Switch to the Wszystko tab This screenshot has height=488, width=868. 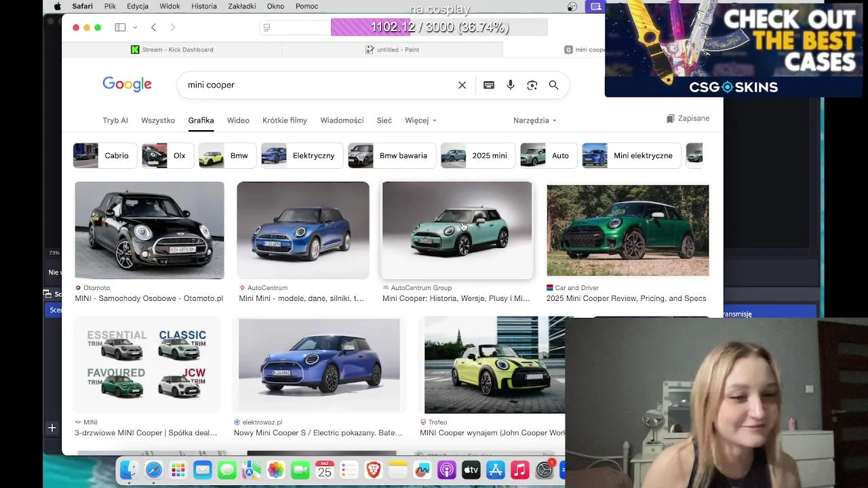coord(158,120)
